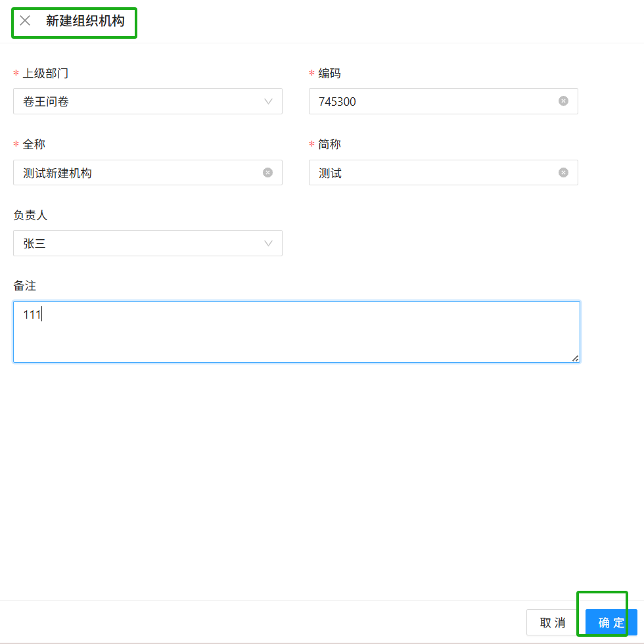Click the 负责人 field label
The width and height of the screenshot is (644, 644).
pos(30,215)
